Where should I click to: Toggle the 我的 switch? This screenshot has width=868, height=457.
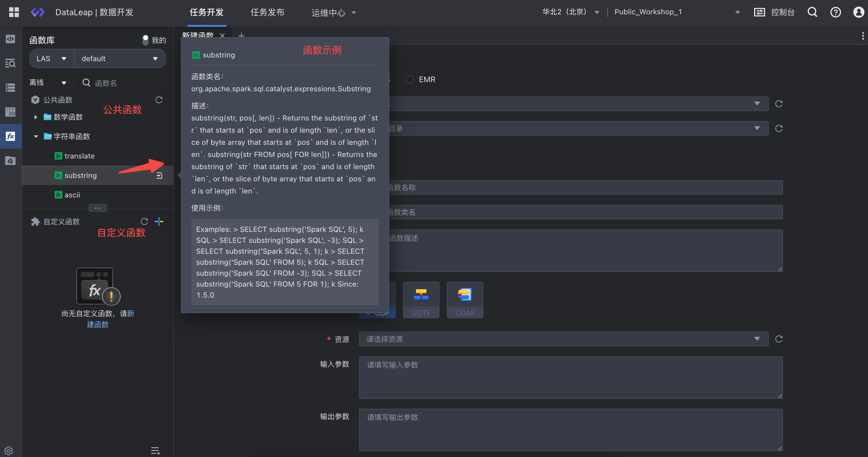coord(146,40)
